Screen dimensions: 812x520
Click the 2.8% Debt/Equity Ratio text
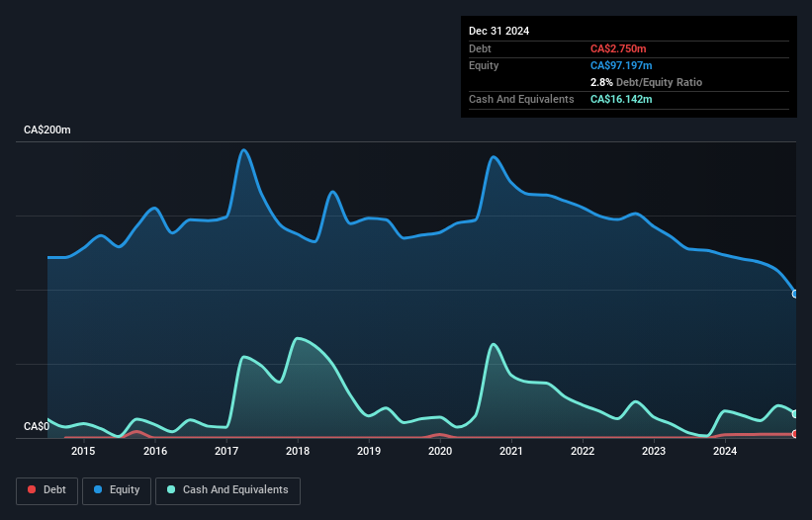click(646, 82)
